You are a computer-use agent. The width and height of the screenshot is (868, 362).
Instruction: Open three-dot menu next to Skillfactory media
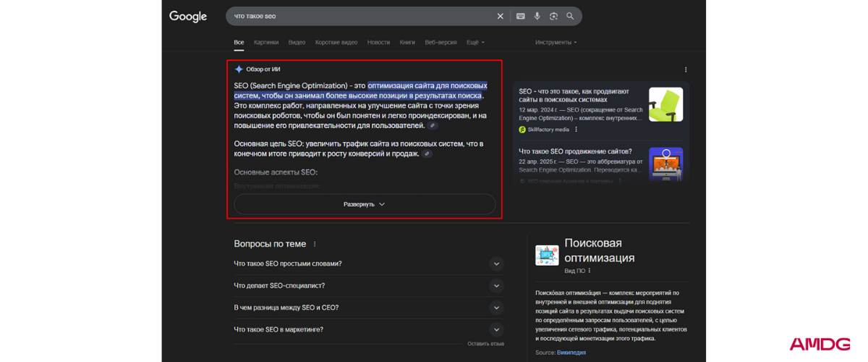[576, 130]
